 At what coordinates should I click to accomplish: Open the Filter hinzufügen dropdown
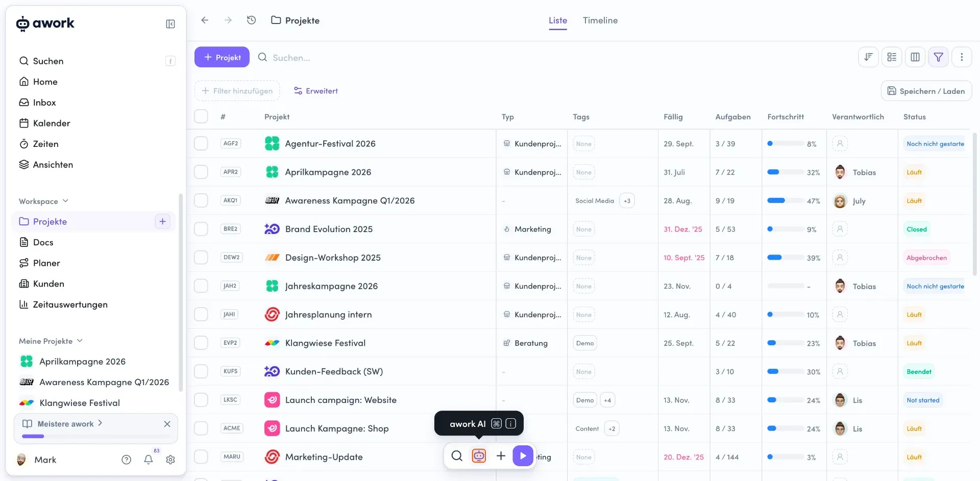(x=237, y=91)
